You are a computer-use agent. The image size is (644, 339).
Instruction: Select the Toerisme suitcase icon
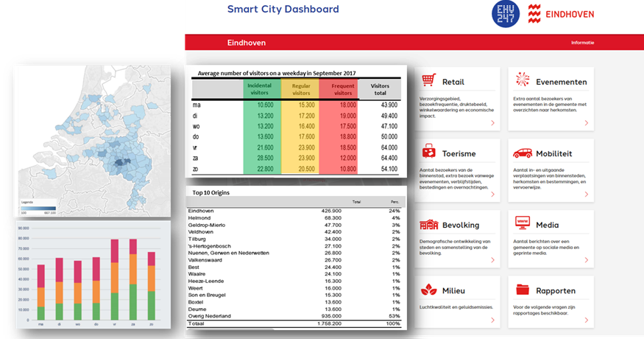click(428, 153)
